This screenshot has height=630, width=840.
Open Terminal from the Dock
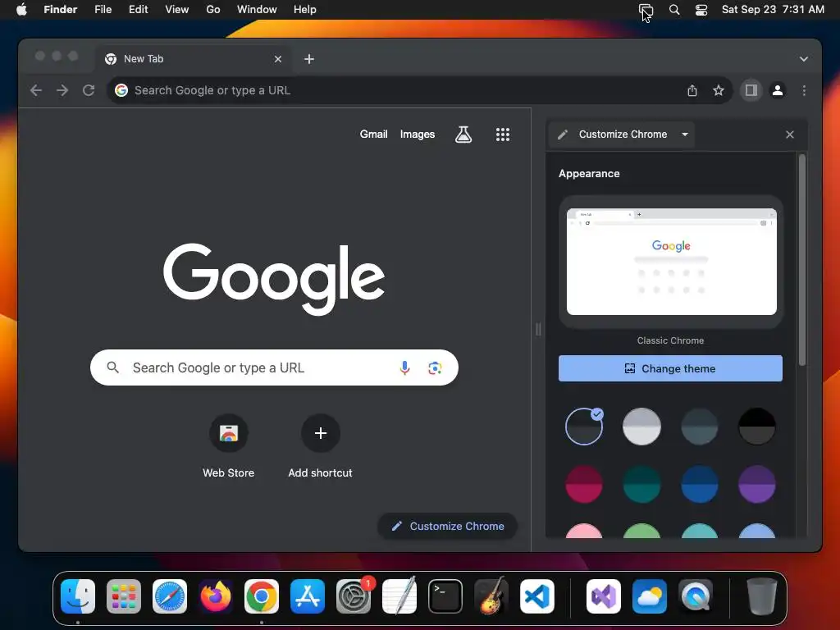point(445,596)
